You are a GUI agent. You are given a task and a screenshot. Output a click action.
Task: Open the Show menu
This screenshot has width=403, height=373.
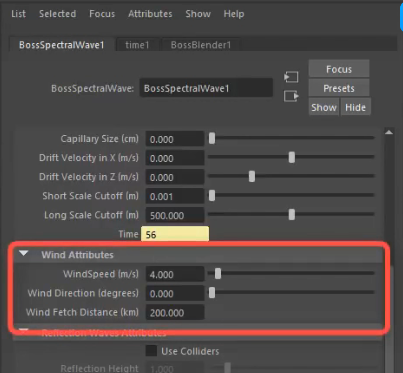pyautogui.click(x=198, y=14)
